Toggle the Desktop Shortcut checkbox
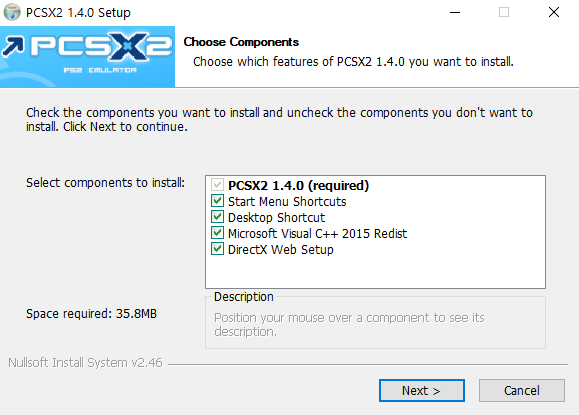The height and width of the screenshot is (415, 579). [x=217, y=217]
